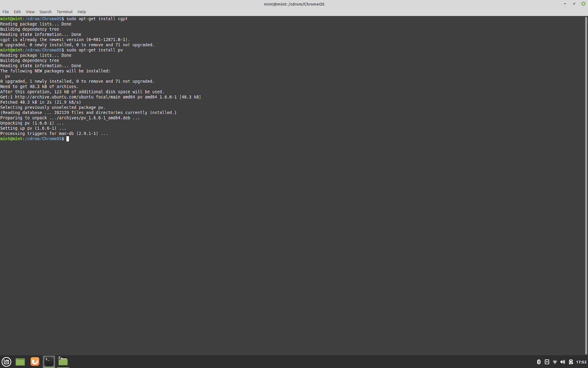Open the battery power applet

coord(571,362)
